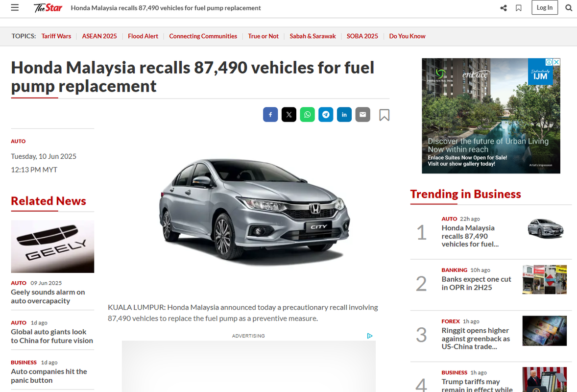Share article on Facebook
This screenshot has width=577, height=392.
tap(270, 115)
